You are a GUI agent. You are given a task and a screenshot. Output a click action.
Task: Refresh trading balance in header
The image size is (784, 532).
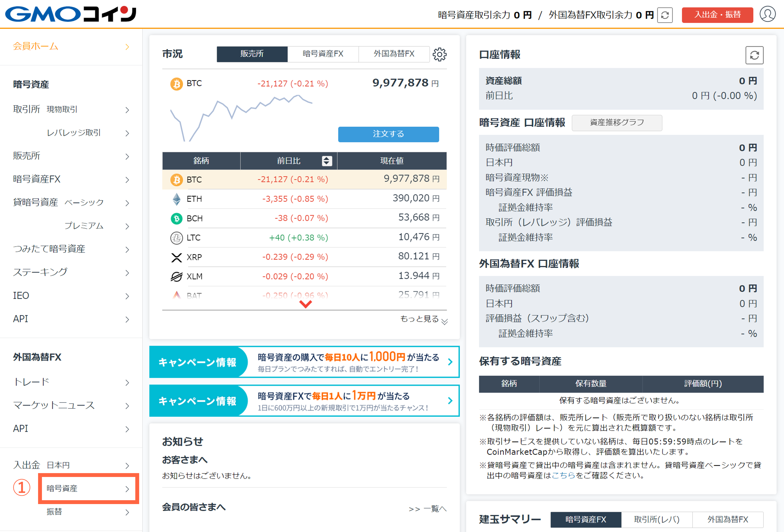coord(665,15)
